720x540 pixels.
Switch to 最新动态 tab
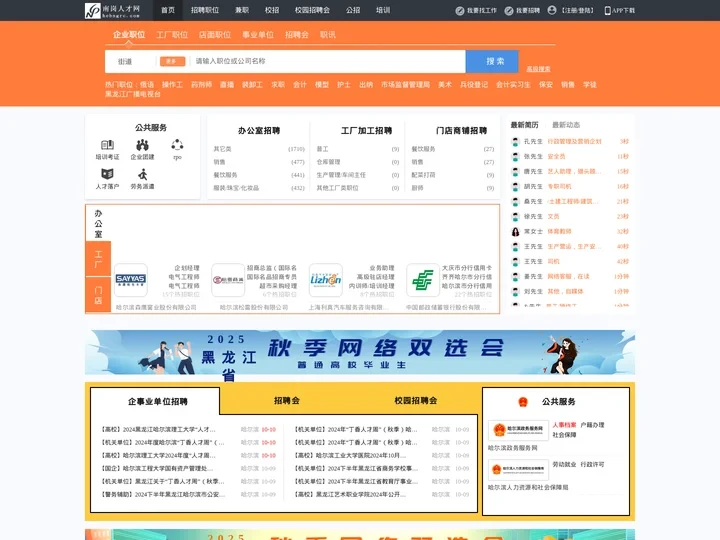(x=566, y=125)
